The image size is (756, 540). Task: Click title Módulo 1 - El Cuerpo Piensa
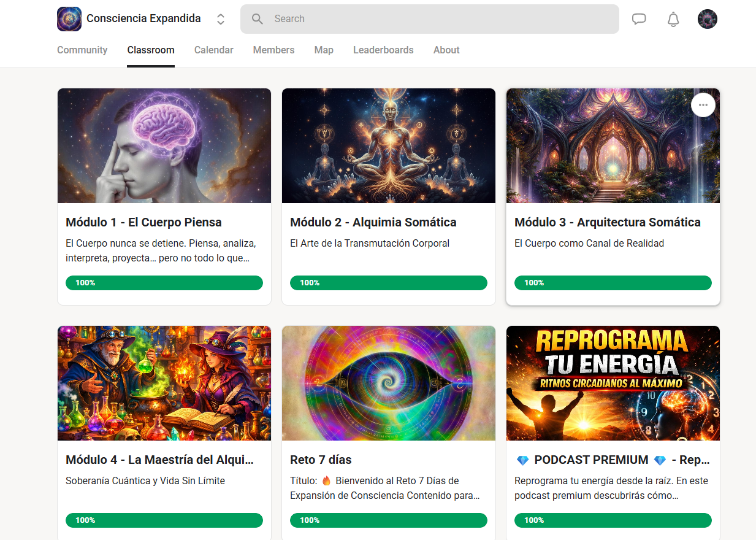click(x=143, y=222)
